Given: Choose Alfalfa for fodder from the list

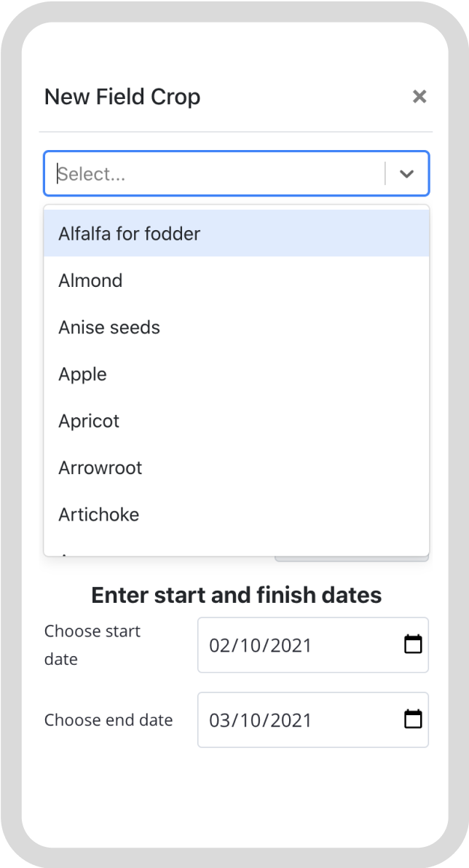Looking at the screenshot, I should coord(237,234).
